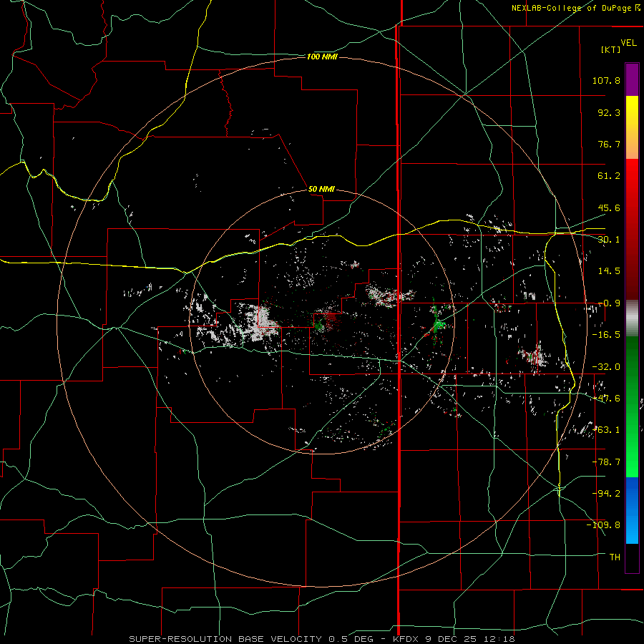Click the TH label on the legend
This screenshot has width=644, height=644.
pos(615,557)
